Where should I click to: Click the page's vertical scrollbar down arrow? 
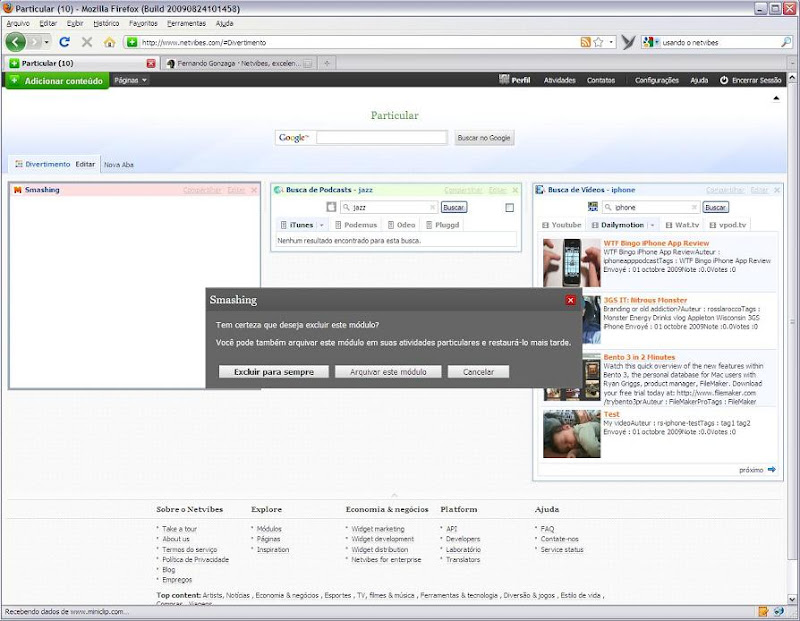pyautogui.click(x=792, y=599)
